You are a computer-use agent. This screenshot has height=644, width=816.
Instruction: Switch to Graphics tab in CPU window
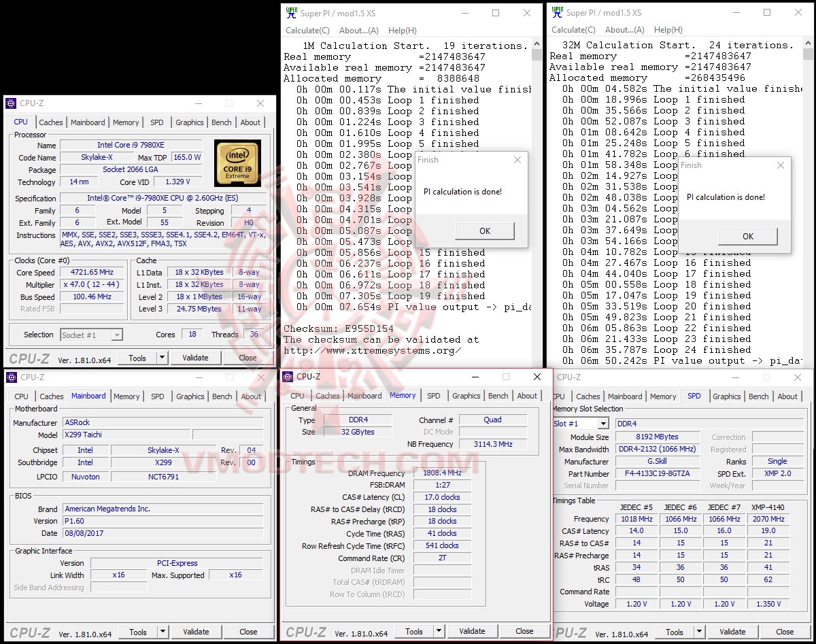click(190, 122)
